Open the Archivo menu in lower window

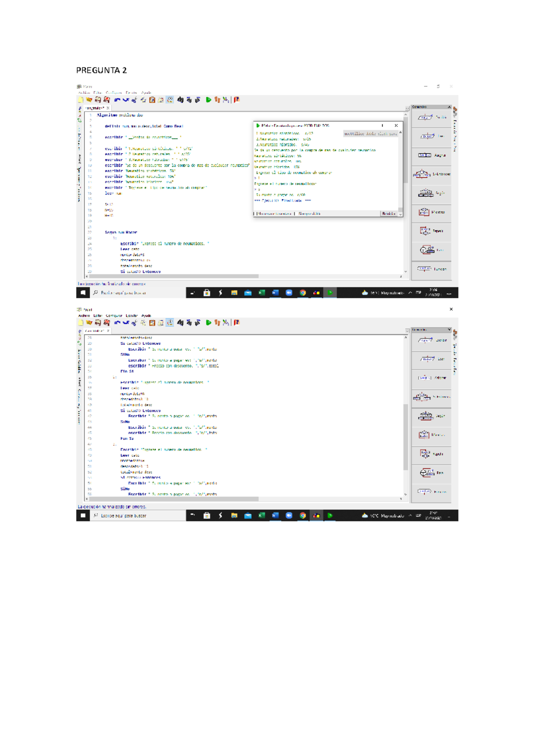[84, 316]
